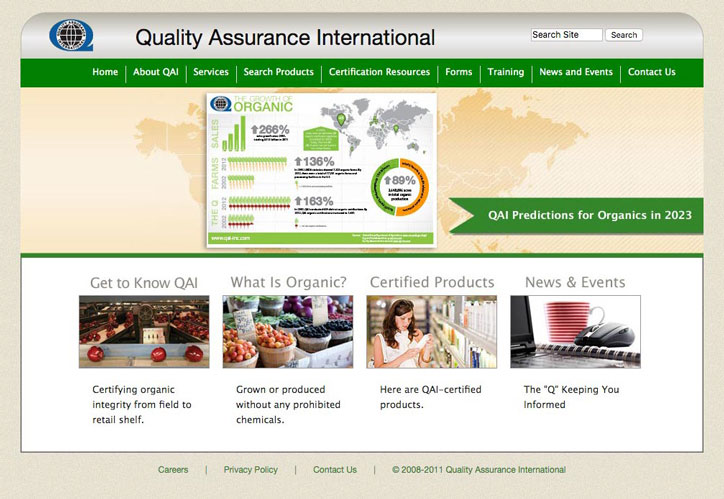
Task: Click the QAI globe logo in header
Action: (71, 35)
